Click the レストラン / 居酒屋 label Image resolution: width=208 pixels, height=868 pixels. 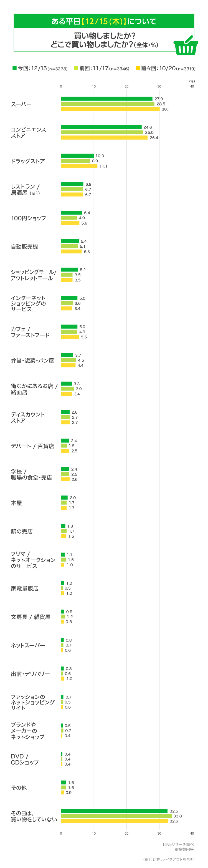[x=25, y=189]
